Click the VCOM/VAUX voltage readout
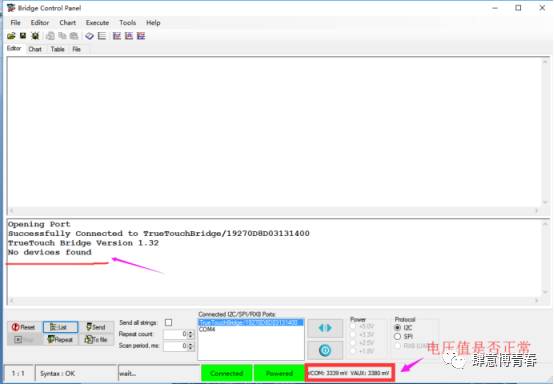 (349, 373)
